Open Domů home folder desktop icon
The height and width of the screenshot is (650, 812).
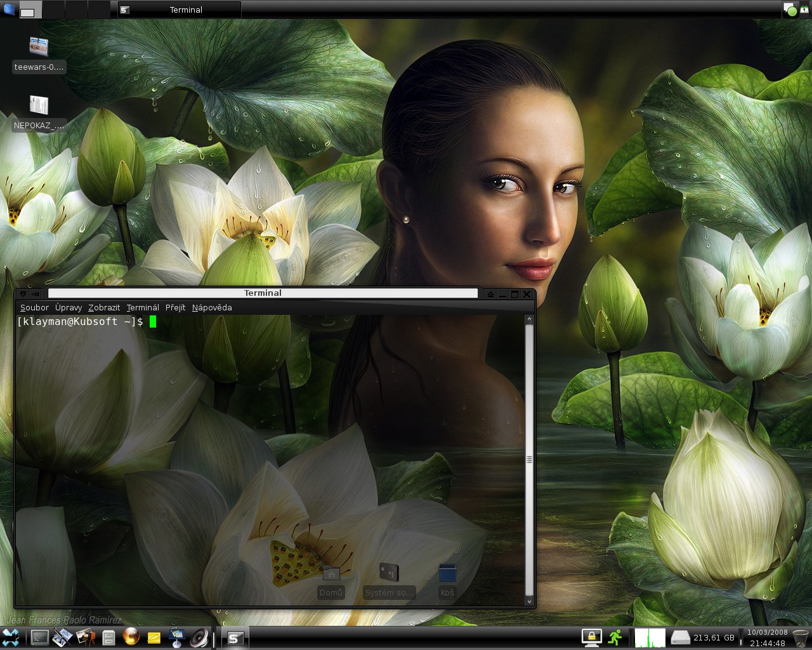pos(331,582)
